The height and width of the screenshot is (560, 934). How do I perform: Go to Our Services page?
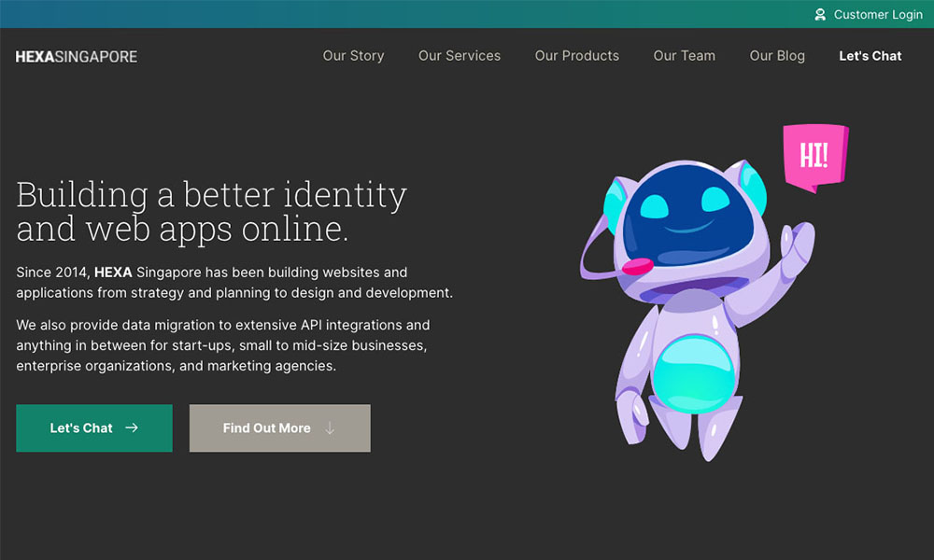(460, 56)
